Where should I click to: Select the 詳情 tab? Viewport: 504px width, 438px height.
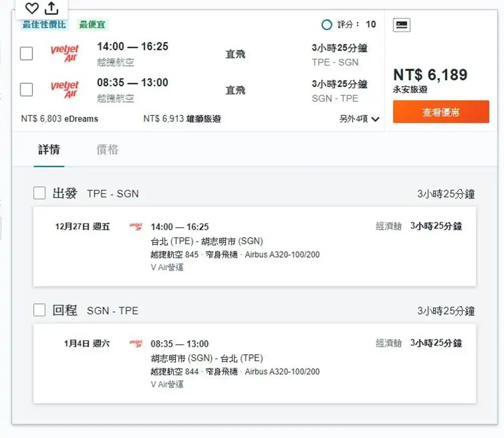pos(49,150)
